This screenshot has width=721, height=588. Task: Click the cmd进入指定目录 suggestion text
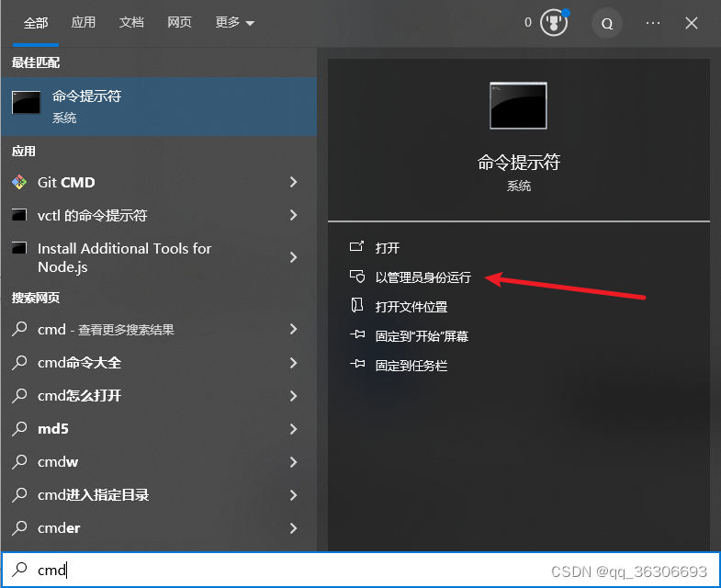tap(94, 495)
